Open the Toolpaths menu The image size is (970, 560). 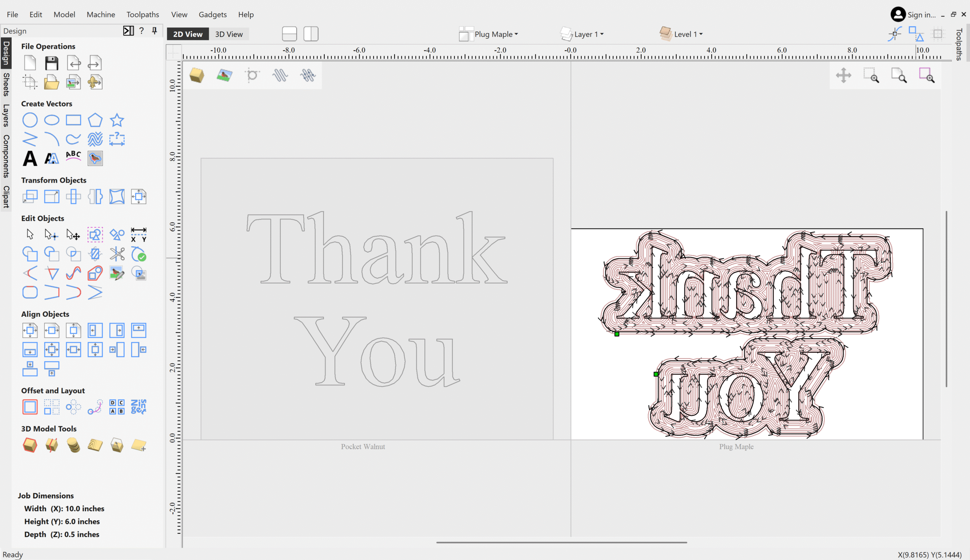tap(143, 14)
